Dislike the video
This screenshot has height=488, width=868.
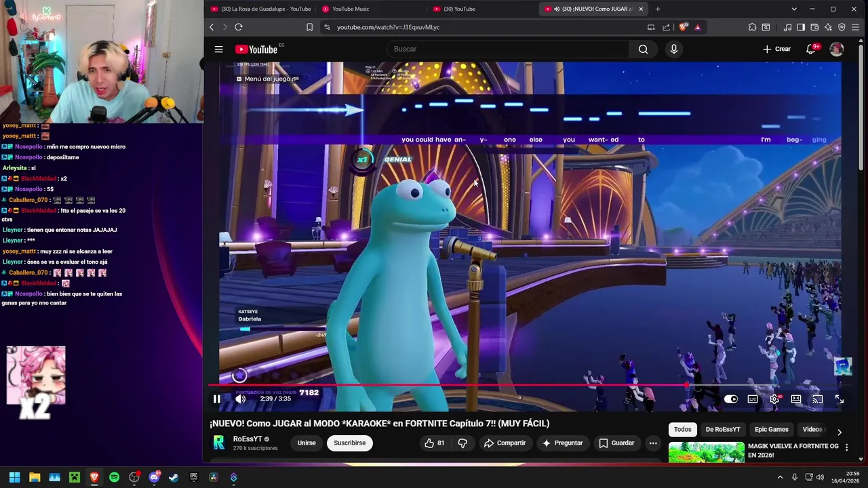[x=462, y=443]
